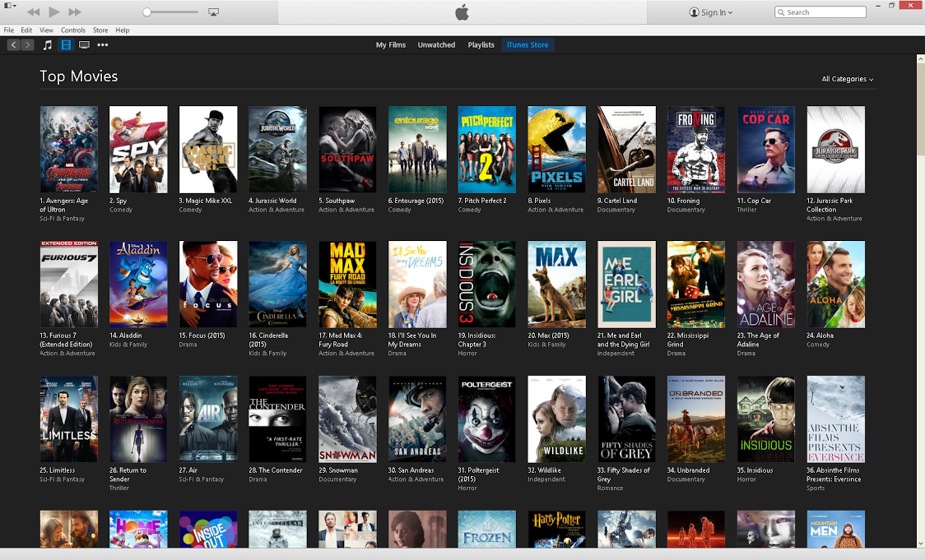Click the fast-forward playback button
925x560 pixels.
tap(75, 12)
